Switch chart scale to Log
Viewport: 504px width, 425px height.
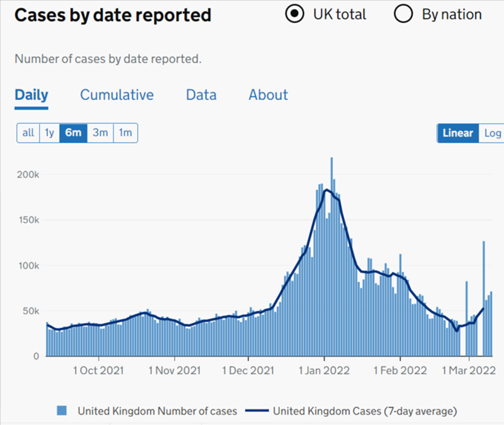pyautogui.click(x=492, y=133)
